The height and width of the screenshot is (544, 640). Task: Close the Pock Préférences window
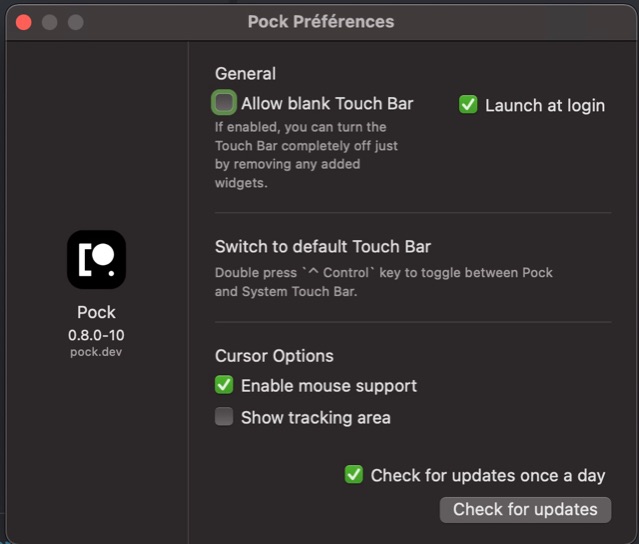[24, 22]
